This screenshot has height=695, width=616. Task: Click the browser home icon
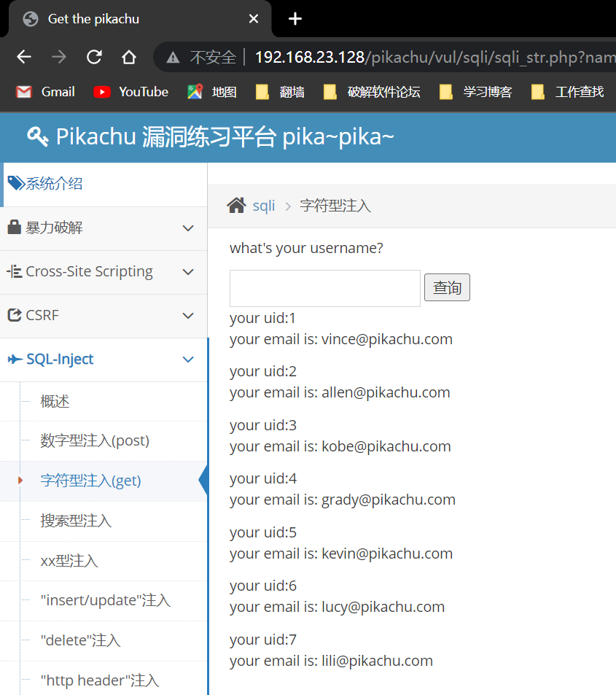(x=129, y=57)
